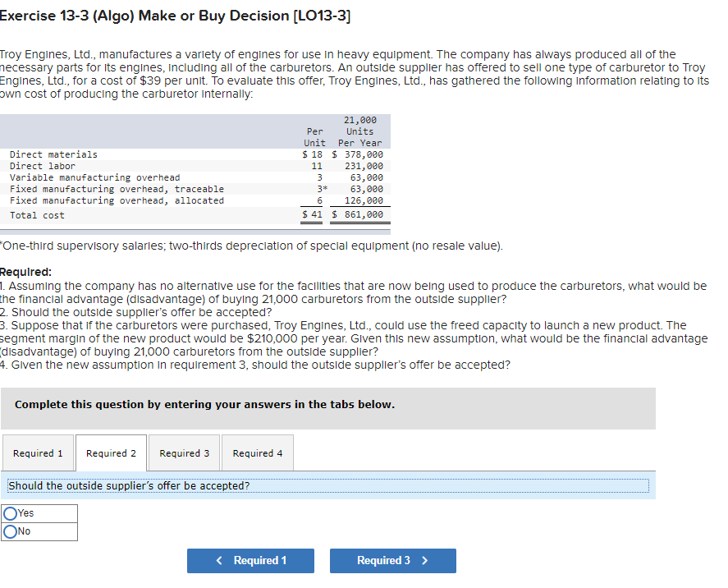Select the No radio button

point(10,531)
